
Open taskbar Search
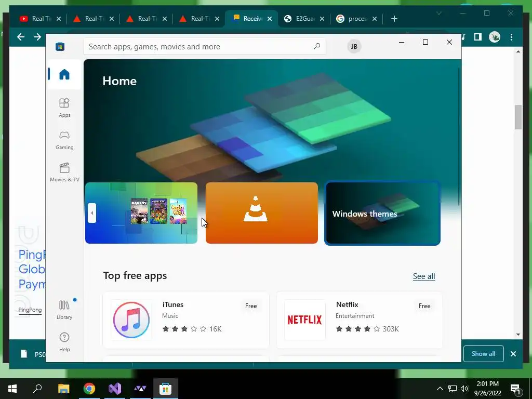(37, 389)
